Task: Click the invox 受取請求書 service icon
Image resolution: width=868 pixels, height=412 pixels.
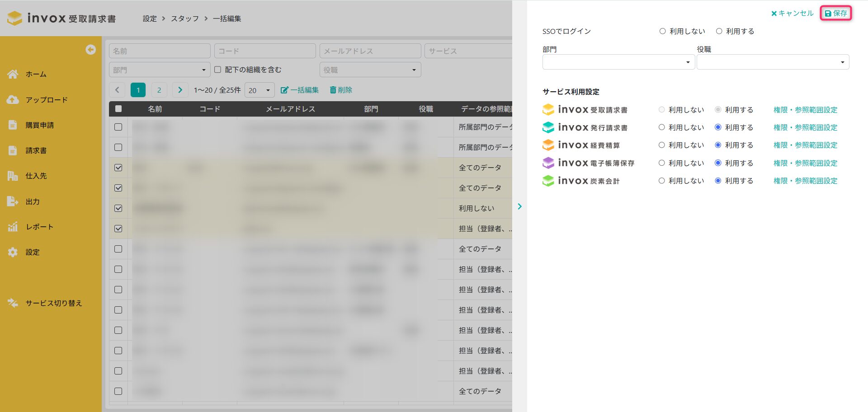Action: tap(548, 110)
